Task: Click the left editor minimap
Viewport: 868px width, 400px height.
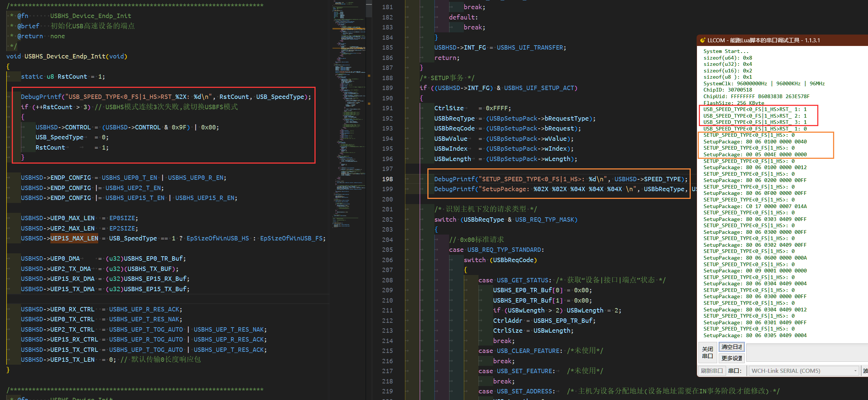Action: [349, 114]
